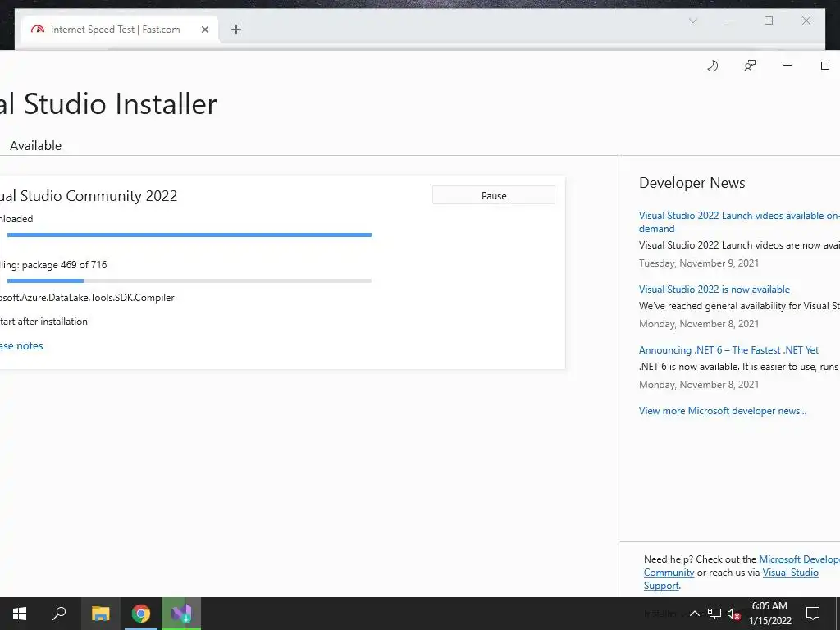Open a new tab in Chrome

pyautogui.click(x=236, y=30)
